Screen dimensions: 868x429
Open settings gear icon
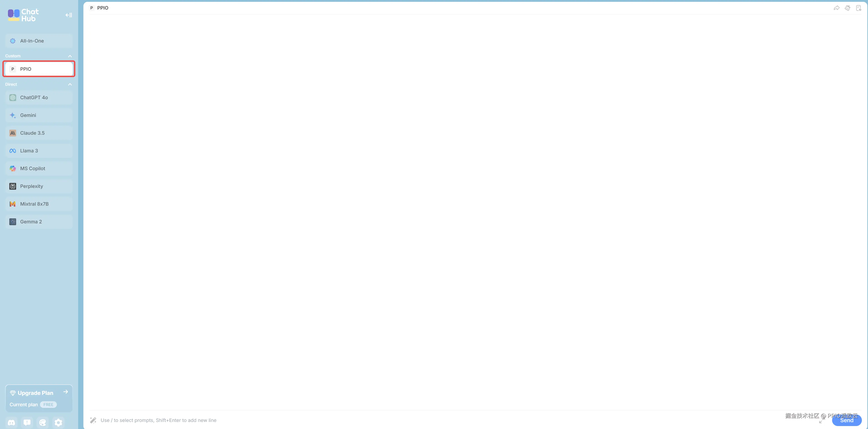(58, 422)
